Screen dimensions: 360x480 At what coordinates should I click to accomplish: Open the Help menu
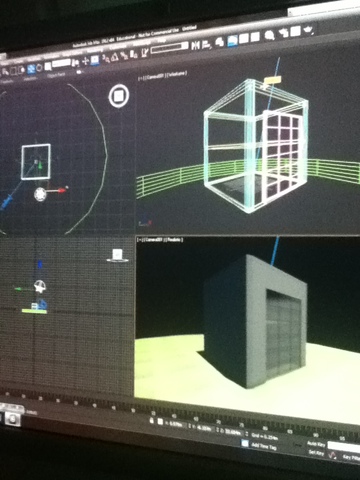tap(161, 40)
